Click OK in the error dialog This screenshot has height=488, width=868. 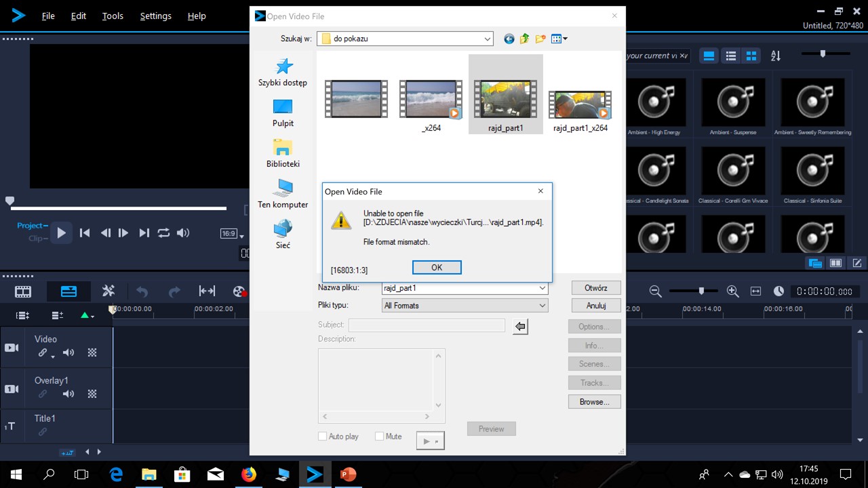point(437,268)
